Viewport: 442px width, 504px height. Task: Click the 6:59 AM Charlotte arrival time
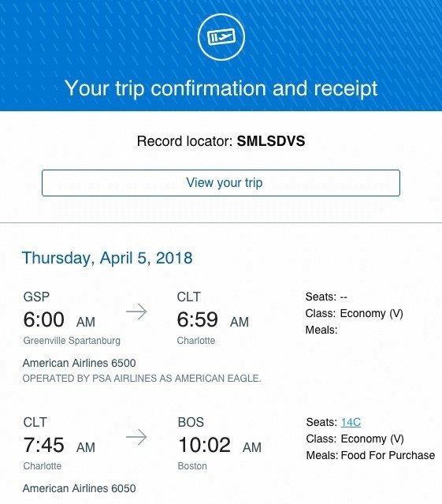tap(213, 319)
